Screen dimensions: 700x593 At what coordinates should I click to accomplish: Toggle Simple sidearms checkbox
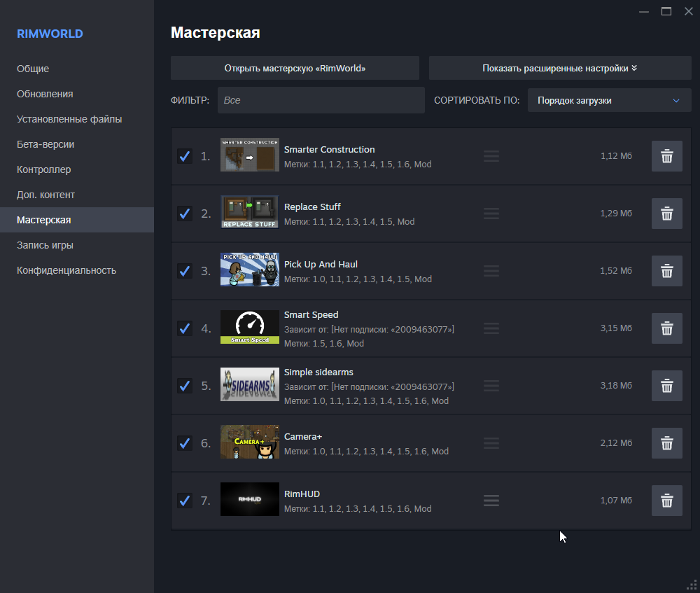coord(185,386)
